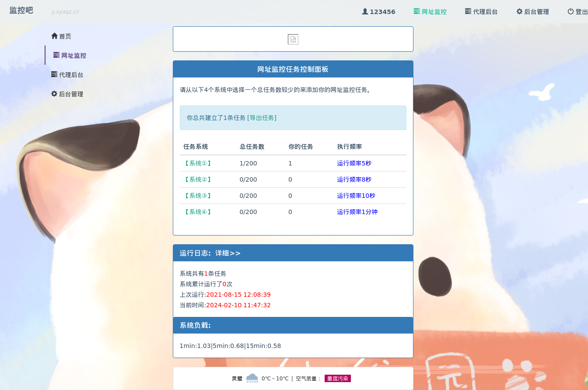Click the 运行频率8秒 link
The image size is (588, 390).
(354, 179)
